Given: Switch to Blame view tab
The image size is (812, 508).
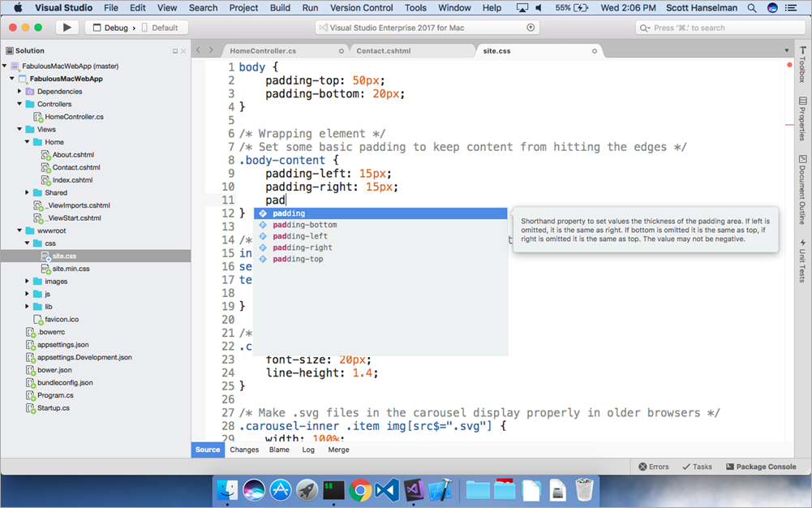Looking at the screenshot, I should (x=279, y=450).
